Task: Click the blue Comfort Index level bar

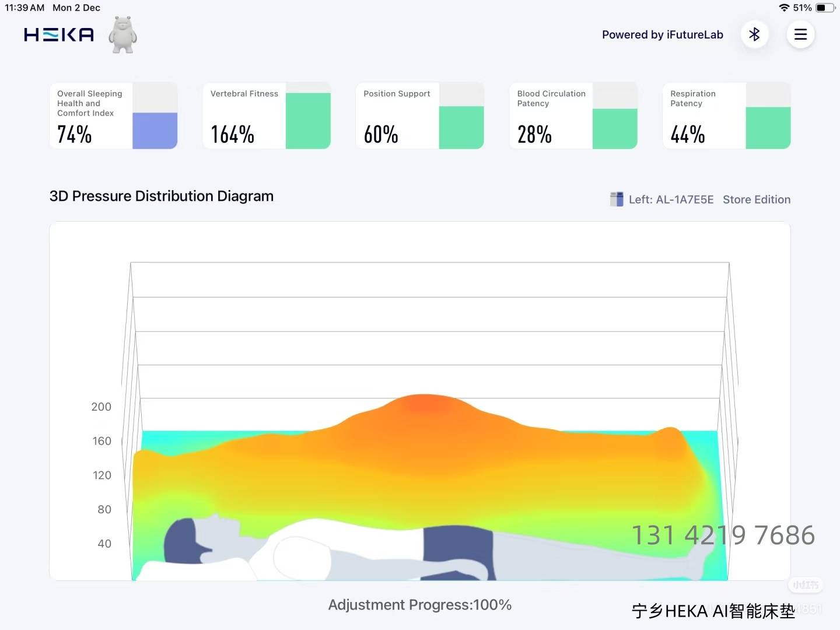Action: [155, 131]
